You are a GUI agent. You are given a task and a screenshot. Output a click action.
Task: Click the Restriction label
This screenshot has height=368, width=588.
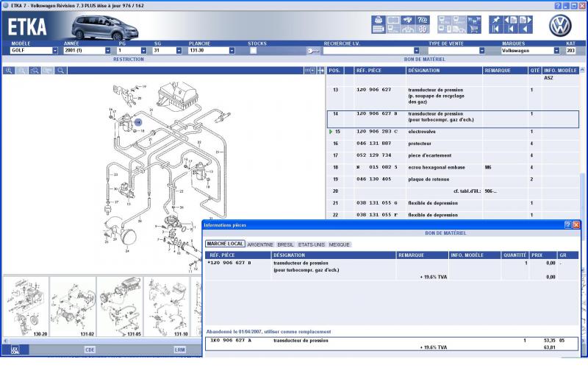coord(129,60)
